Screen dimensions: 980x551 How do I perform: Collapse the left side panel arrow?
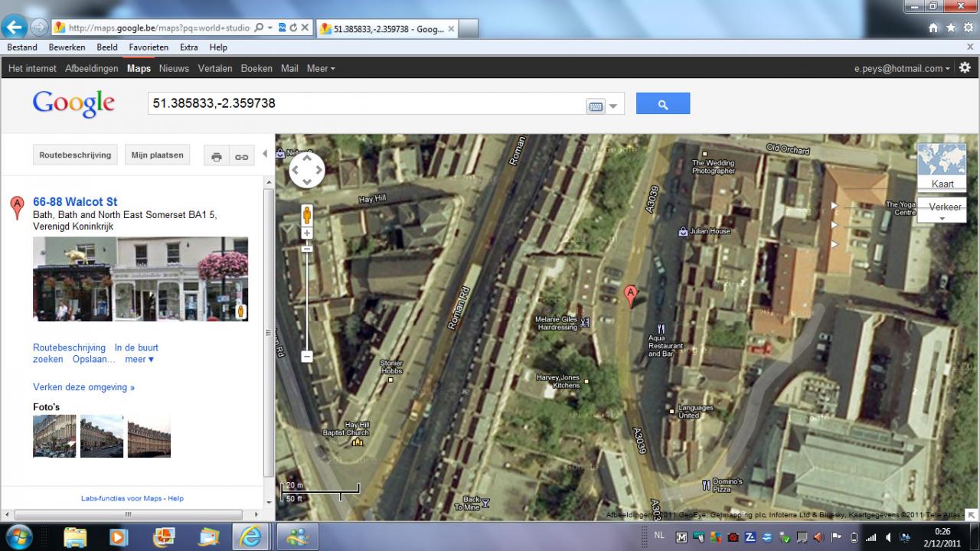tap(265, 154)
